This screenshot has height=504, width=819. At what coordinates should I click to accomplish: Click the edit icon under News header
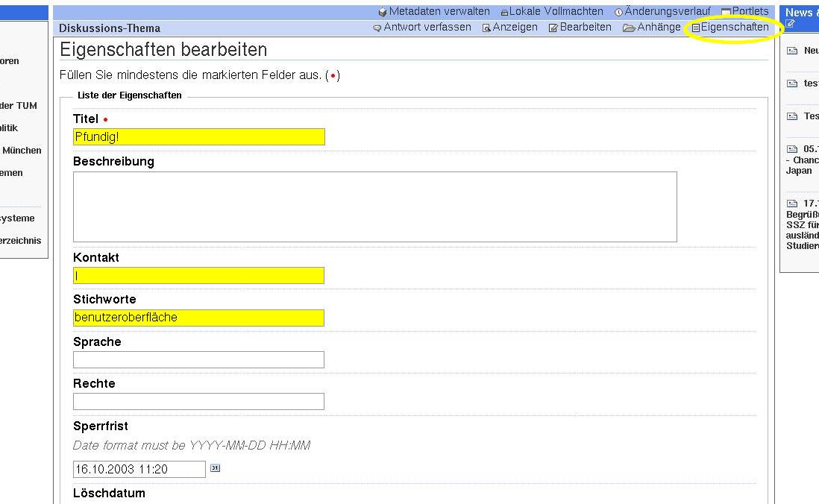[790, 24]
